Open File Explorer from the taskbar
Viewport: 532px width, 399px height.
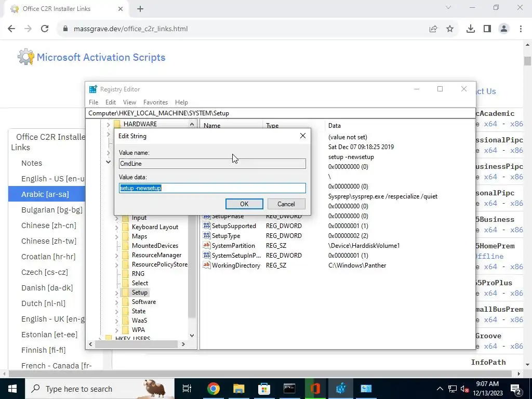(x=238, y=389)
